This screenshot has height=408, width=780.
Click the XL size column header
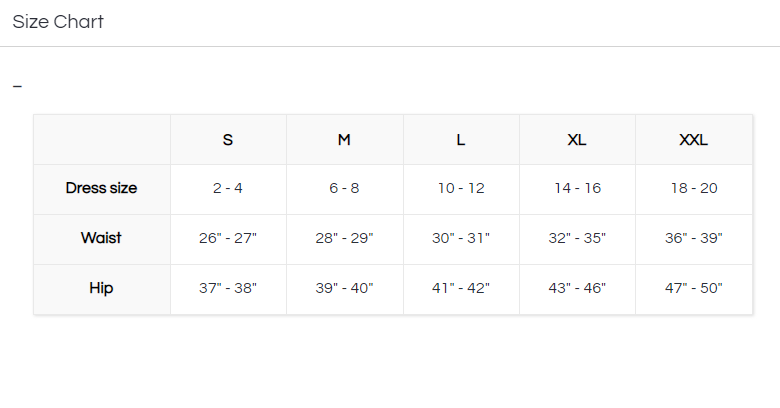point(577,140)
